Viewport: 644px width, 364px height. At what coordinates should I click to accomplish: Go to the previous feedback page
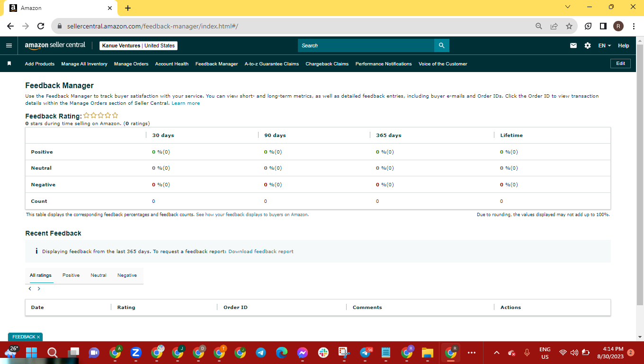pyautogui.click(x=30, y=289)
